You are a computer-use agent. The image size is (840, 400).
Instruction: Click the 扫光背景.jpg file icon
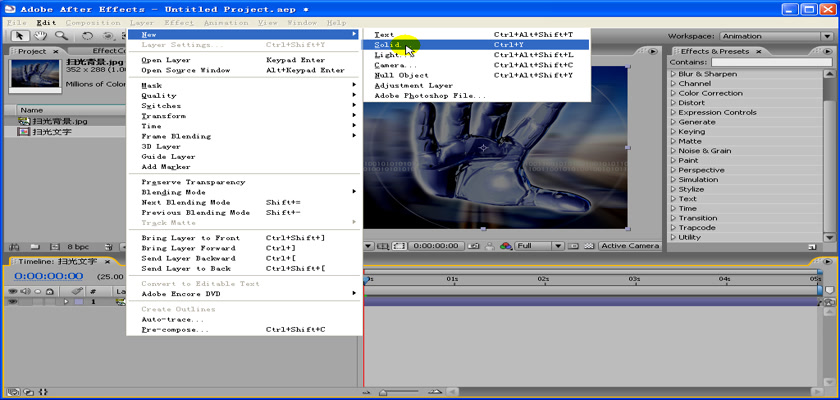(x=24, y=121)
